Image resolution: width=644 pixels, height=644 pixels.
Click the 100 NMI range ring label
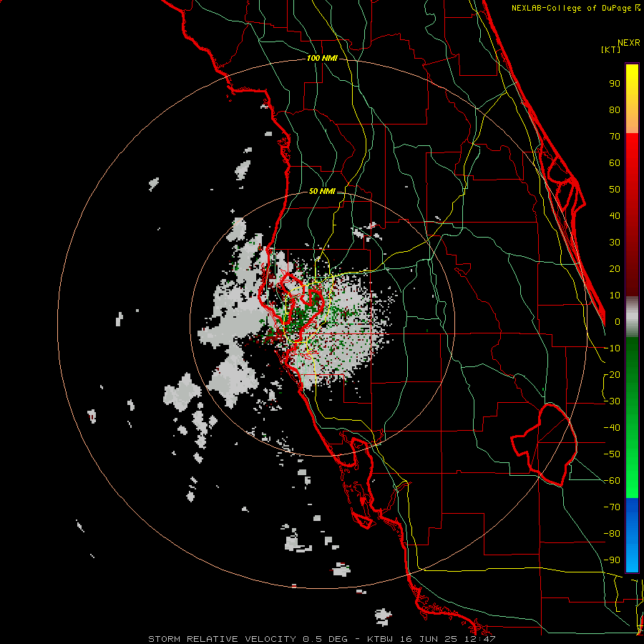(x=322, y=58)
